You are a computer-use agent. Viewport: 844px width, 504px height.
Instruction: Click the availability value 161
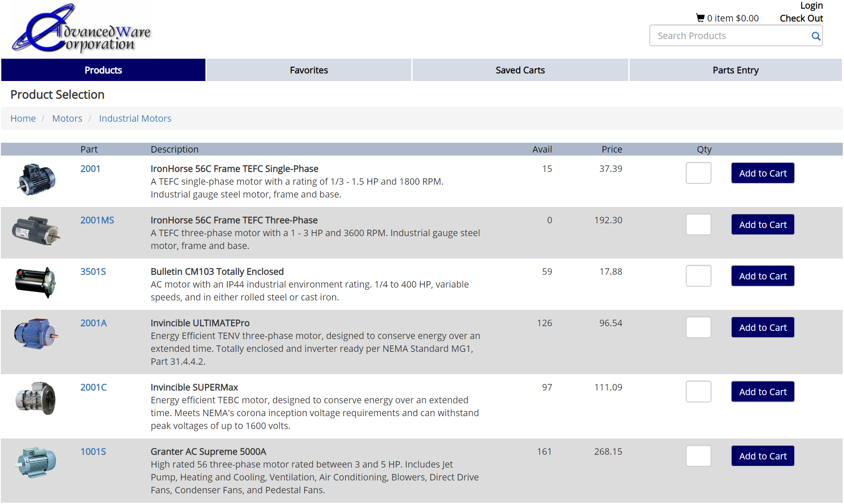pyautogui.click(x=545, y=452)
